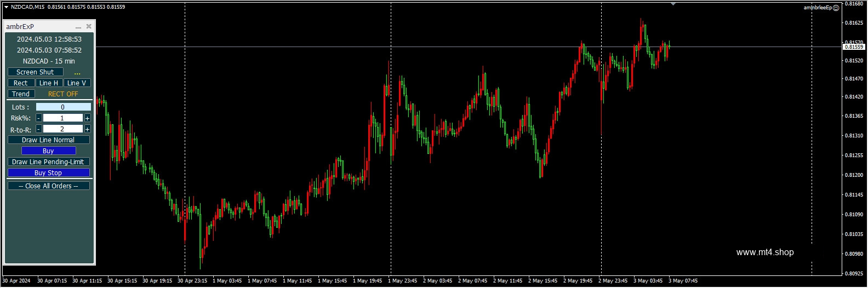The image size is (868, 288).
Task: Click the chart shift triangle marker
Action: tap(673, 4)
